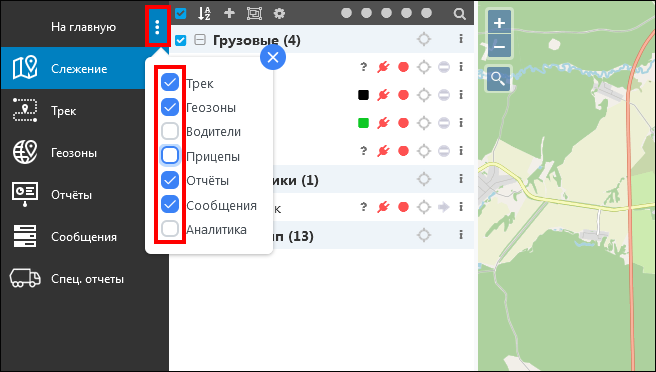Screen dimensions: 656x372
Task: Open Спец. отчеты in the left sidebar
Action: (x=85, y=279)
